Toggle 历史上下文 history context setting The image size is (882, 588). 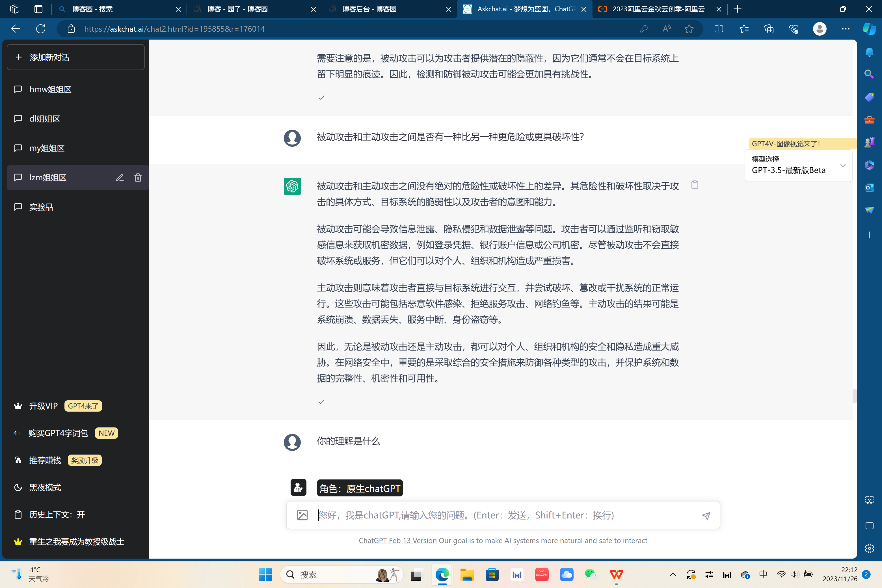coord(57,514)
